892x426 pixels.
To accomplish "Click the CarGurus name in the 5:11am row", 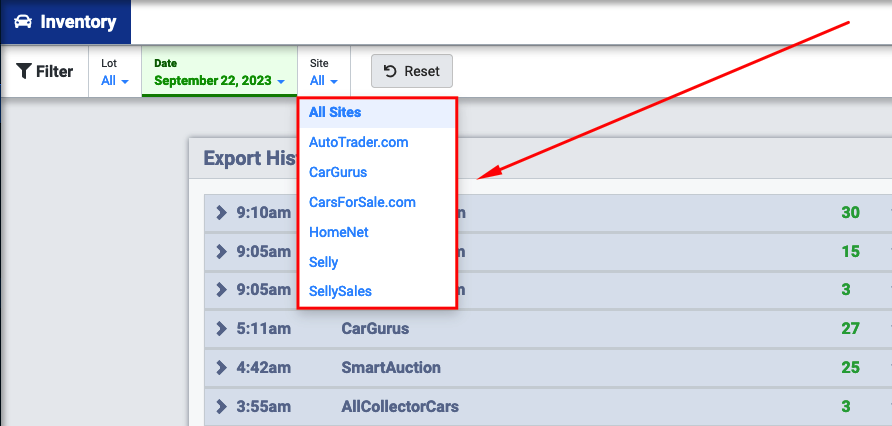I will click(375, 329).
